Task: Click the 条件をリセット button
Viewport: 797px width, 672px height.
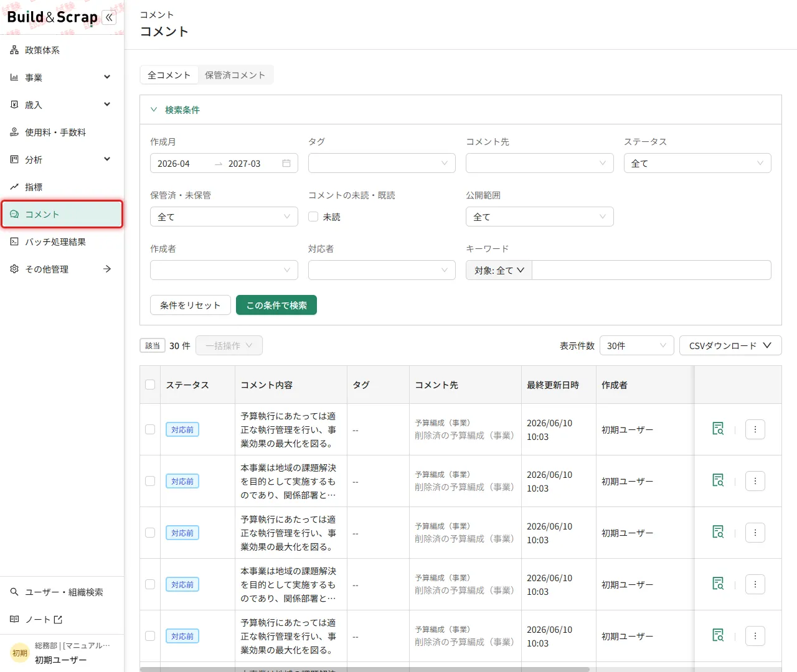Action: pyautogui.click(x=191, y=305)
